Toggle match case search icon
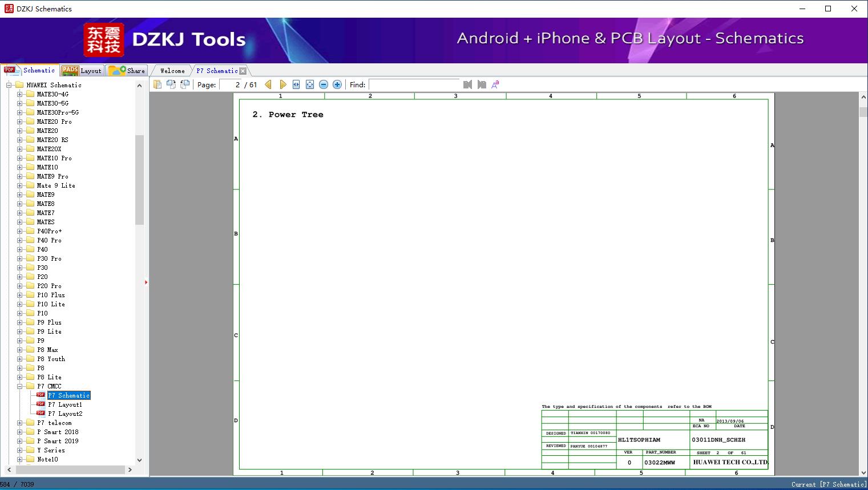868x490 pixels. click(495, 84)
